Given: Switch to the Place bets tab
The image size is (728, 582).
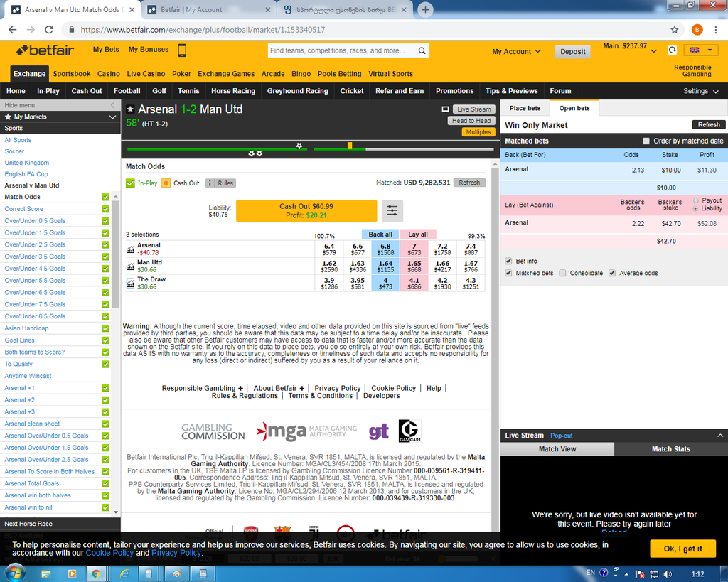Looking at the screenshot, I should [x=525, y=108].
